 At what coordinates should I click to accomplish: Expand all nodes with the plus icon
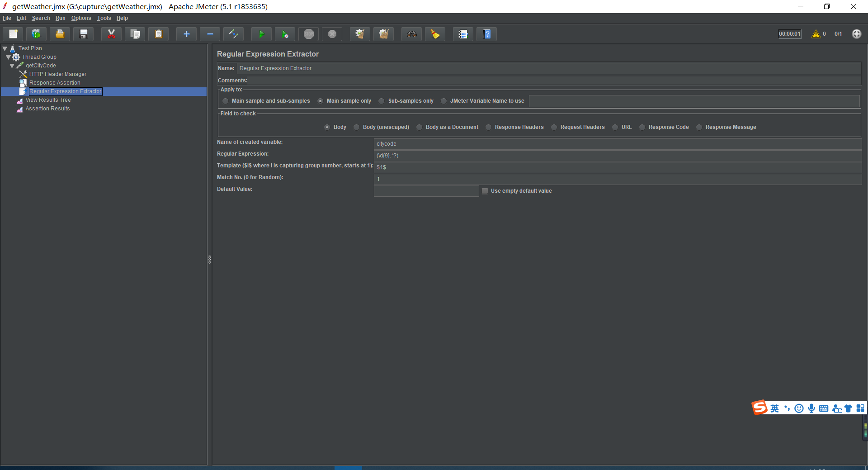[186, 34]
